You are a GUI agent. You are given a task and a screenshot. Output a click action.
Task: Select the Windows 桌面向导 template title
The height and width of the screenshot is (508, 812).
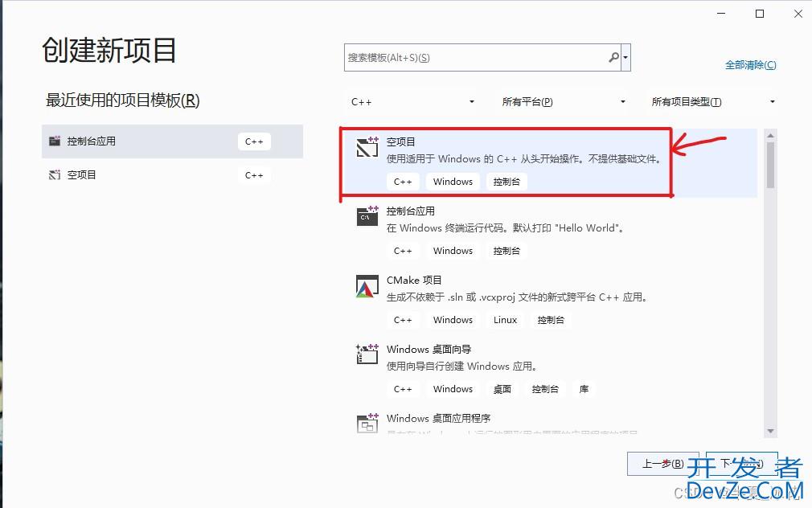[x=429, y=349]
